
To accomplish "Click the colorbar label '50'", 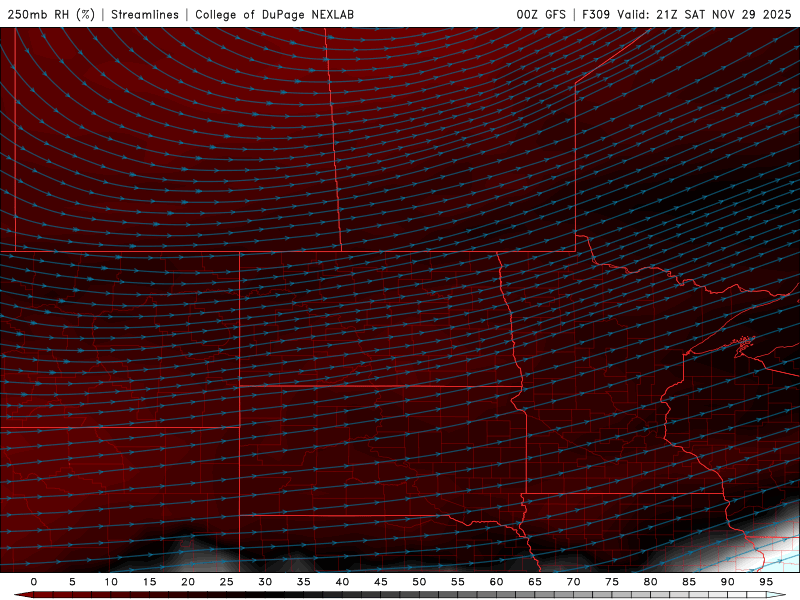I will point(419,582).
